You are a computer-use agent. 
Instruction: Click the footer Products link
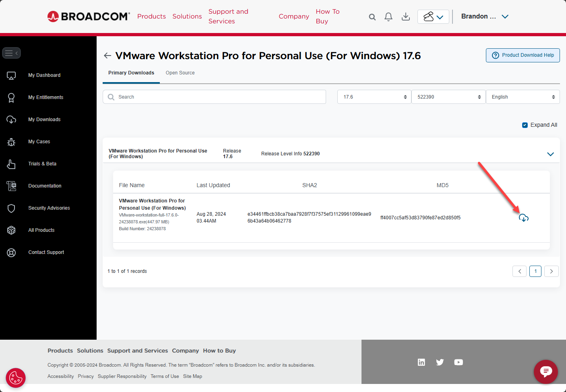pyautogui.click(x=60, y=351)
